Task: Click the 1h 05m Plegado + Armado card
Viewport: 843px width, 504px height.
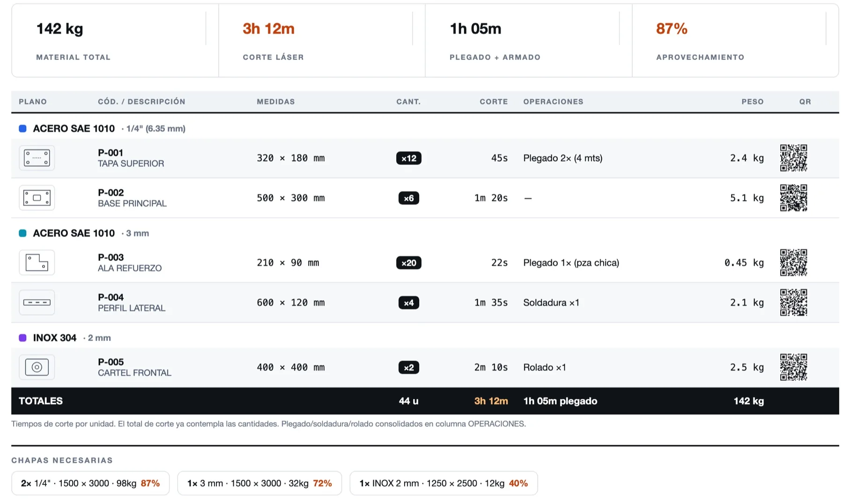Action: [x=529, y=41]
